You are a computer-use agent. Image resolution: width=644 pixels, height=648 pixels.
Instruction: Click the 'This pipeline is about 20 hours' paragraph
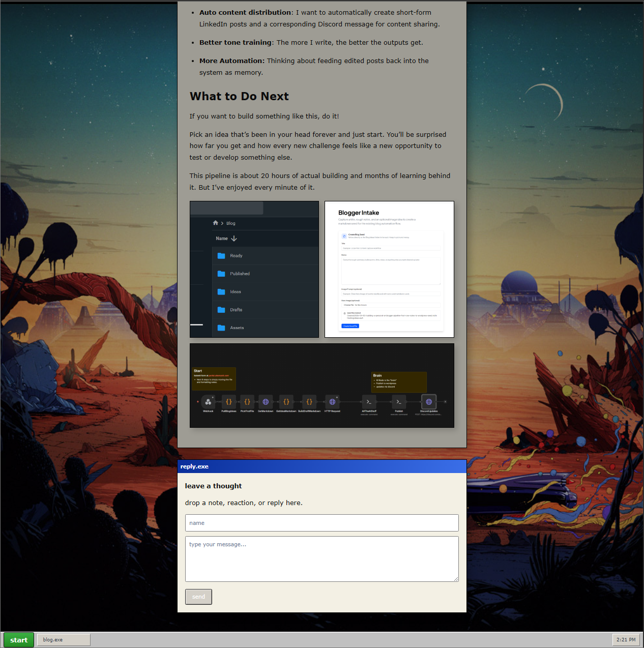tap(320, 182)
